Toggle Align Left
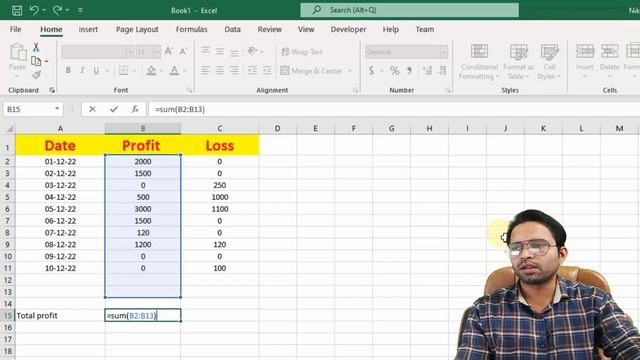Screen dimensions: 640x360 click(x=206, y=71)
